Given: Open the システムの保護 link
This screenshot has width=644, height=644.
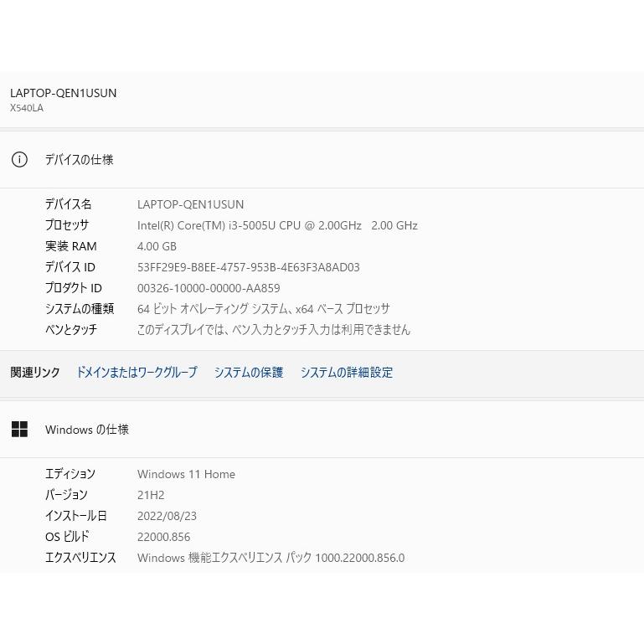Looking at the screenshot, I should coord(249,373).
